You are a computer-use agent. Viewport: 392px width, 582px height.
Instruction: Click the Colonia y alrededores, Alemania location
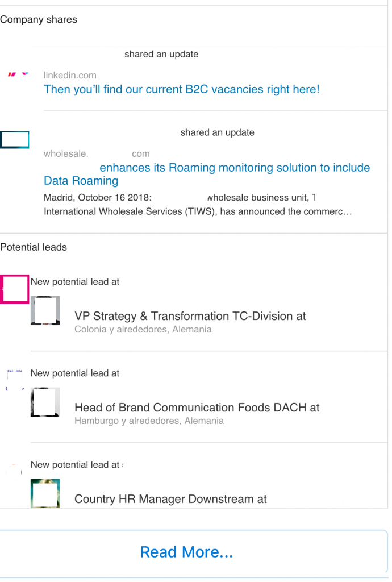(143, 329)
